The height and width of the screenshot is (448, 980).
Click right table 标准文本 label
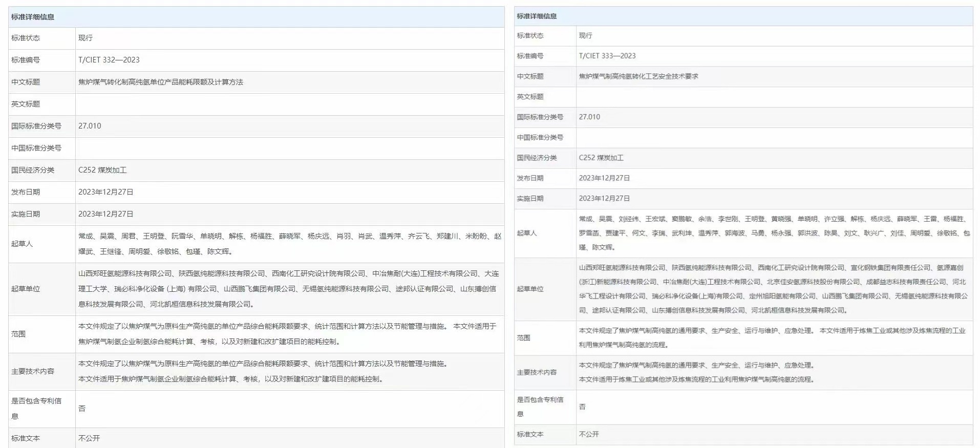(530, 434)
